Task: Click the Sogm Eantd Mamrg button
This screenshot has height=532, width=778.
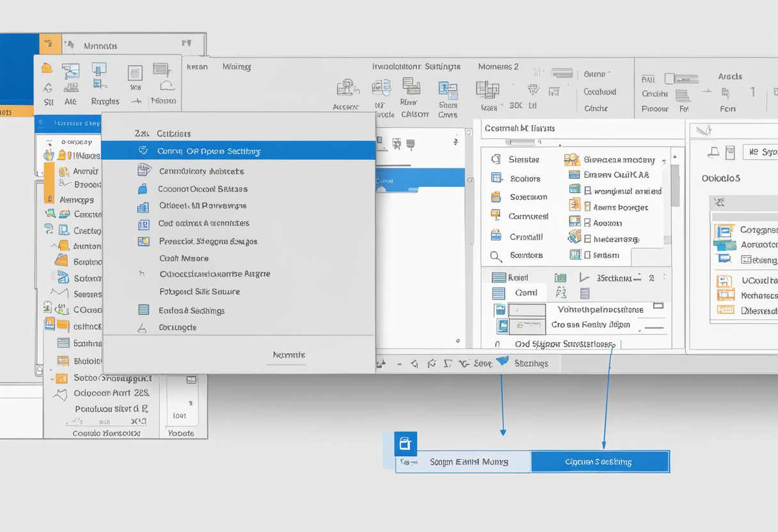Action: tap(469, 462)
